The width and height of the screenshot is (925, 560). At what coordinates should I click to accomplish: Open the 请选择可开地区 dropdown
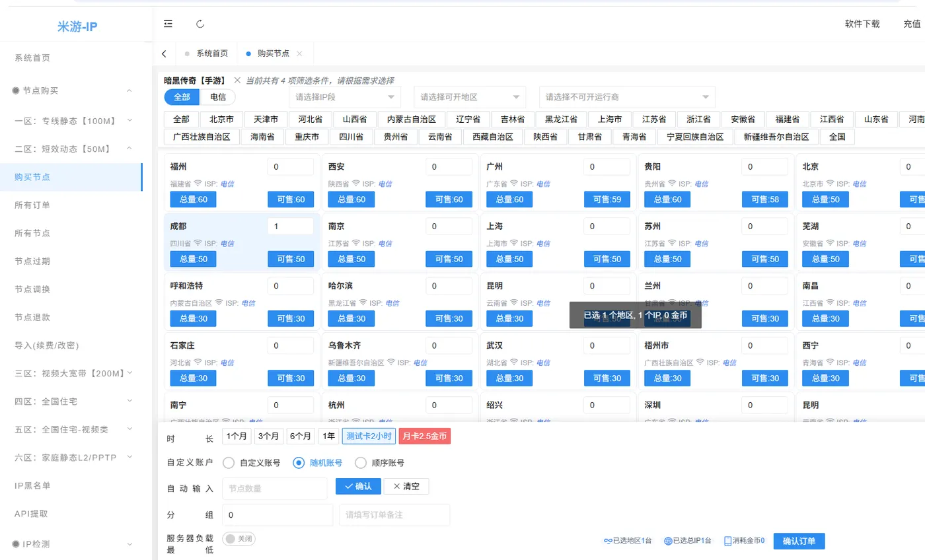[x=470, y=97]
